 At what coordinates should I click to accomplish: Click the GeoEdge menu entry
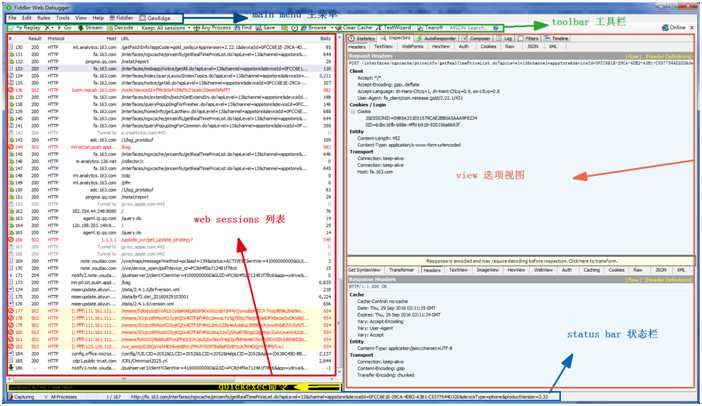click(x=155, y=18)
